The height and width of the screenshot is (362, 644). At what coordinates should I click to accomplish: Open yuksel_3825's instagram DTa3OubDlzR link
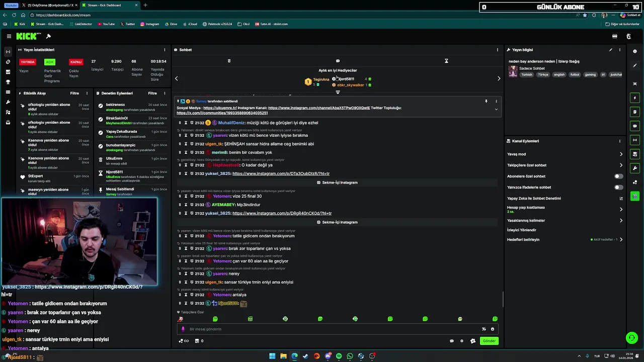(x=281, y=173)
